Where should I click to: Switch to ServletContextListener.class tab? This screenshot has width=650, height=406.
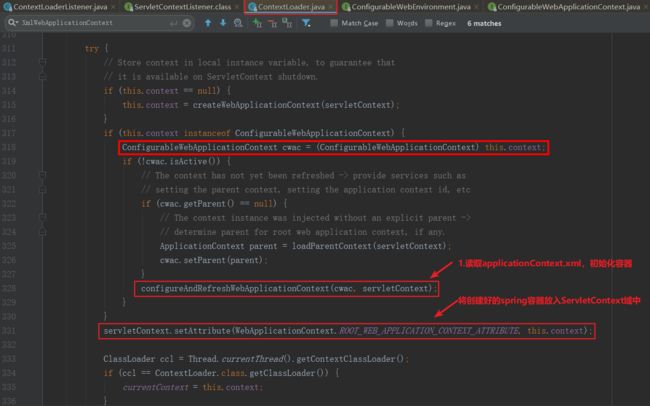click(x=180, y=7)
